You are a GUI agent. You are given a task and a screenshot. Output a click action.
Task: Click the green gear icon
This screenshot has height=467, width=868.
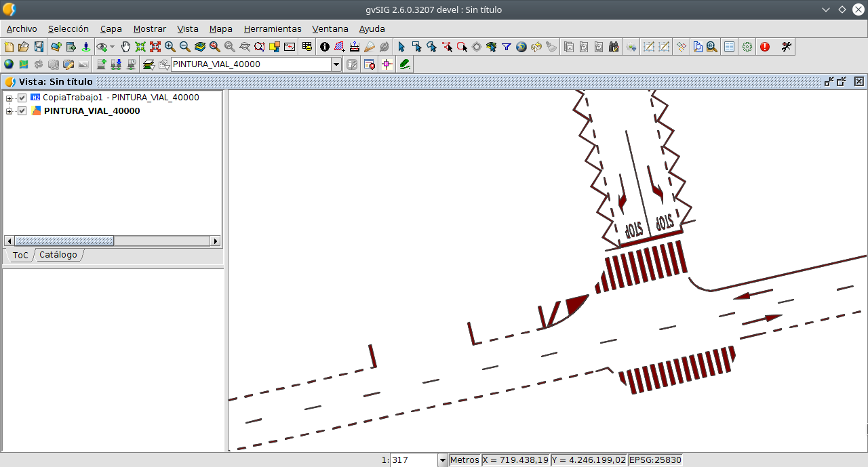[x=747, y=47]
